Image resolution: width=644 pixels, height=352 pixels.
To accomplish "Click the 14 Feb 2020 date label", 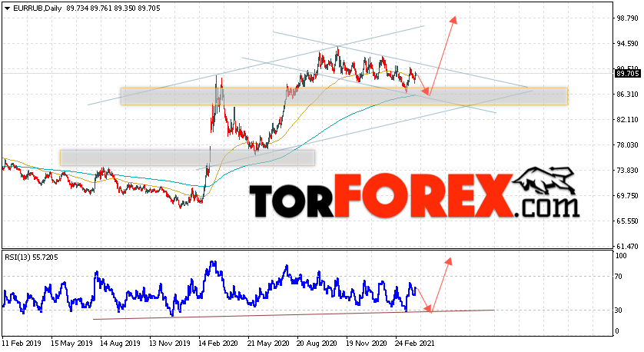I will point(218,343).
